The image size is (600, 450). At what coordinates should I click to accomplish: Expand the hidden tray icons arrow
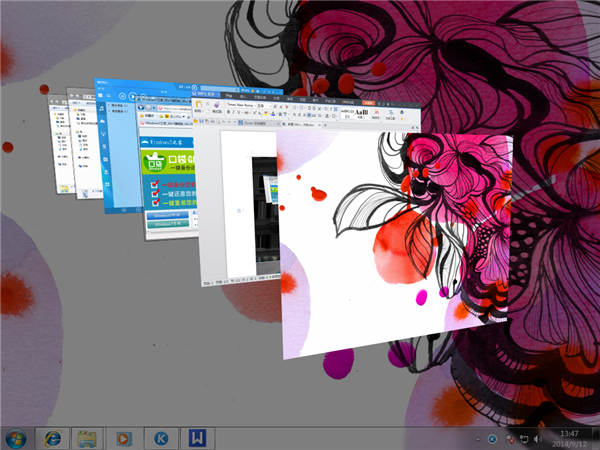coord(476,438)
